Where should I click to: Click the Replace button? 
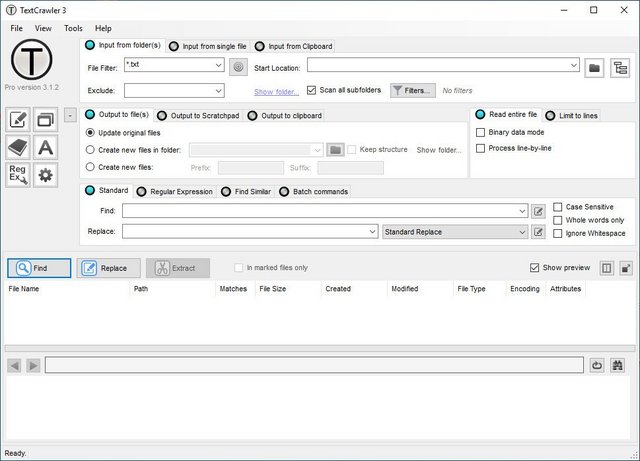coord(109,268)
